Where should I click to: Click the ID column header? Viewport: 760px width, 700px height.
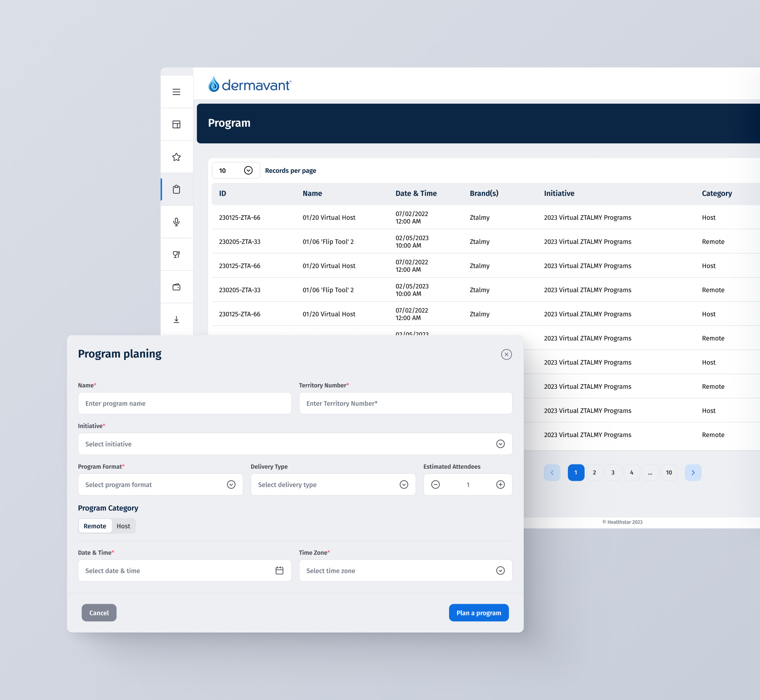[222, 193]
